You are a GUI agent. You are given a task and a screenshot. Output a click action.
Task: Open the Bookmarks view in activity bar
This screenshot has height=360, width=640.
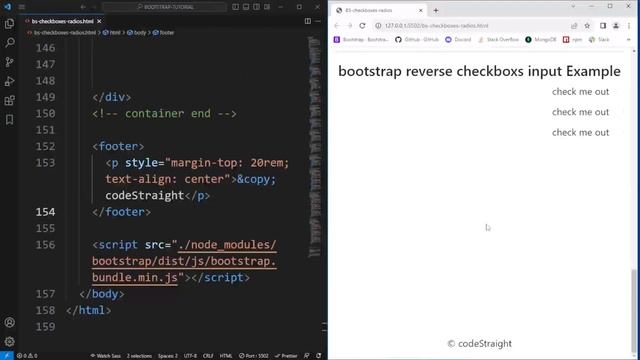(9, 119)
